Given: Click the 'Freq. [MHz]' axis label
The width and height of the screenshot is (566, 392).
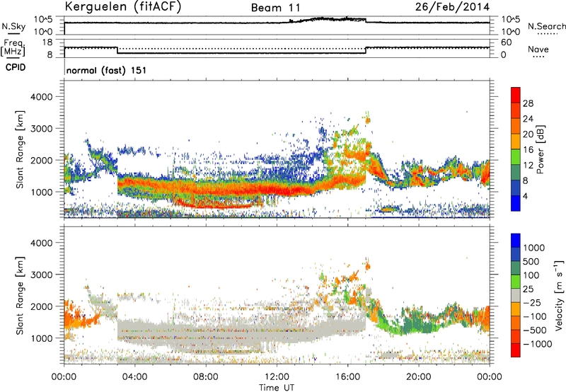Looking at the screenshot, I should (13, 47).
